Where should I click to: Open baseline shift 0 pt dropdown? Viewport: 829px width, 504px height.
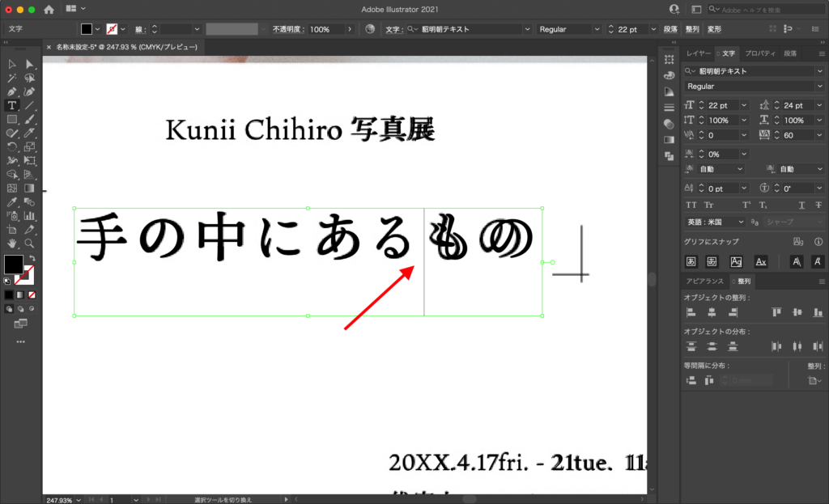coord(744,188)
